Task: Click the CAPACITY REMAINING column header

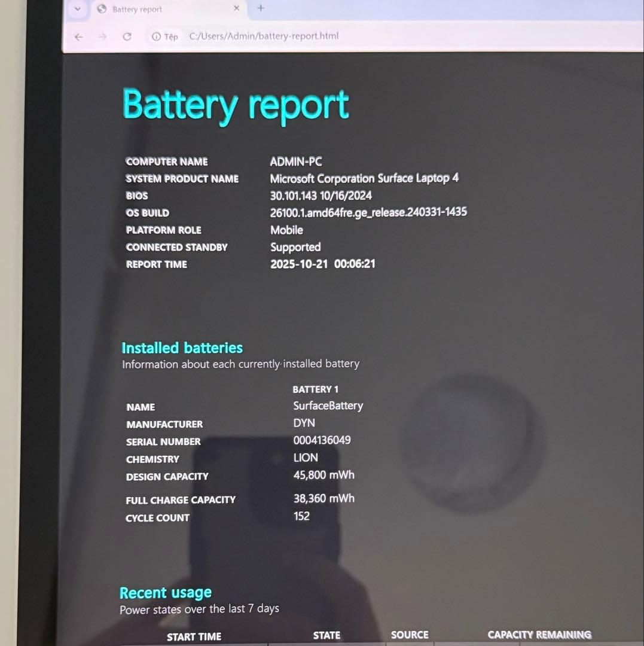Action: pyautogui.click(x=538, y=635)
